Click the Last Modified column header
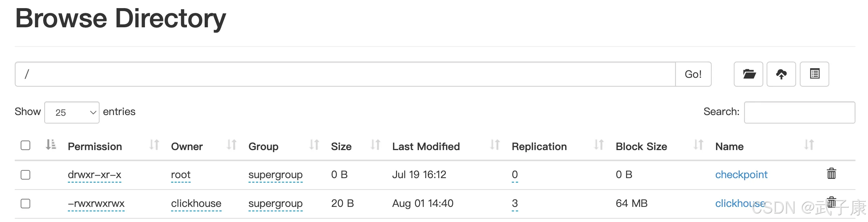 [x=426, y=146]
